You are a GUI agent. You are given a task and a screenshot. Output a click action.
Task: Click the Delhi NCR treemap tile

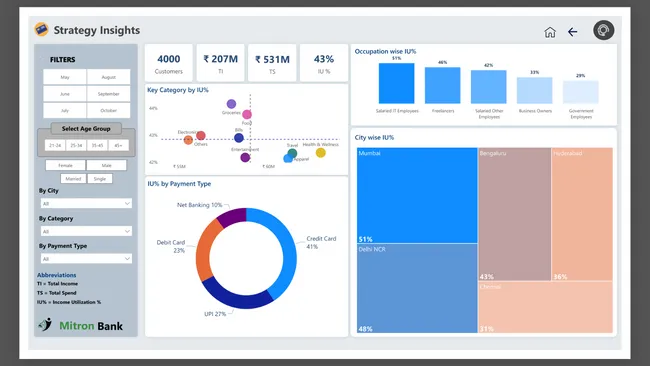click(x=417, y=288)
